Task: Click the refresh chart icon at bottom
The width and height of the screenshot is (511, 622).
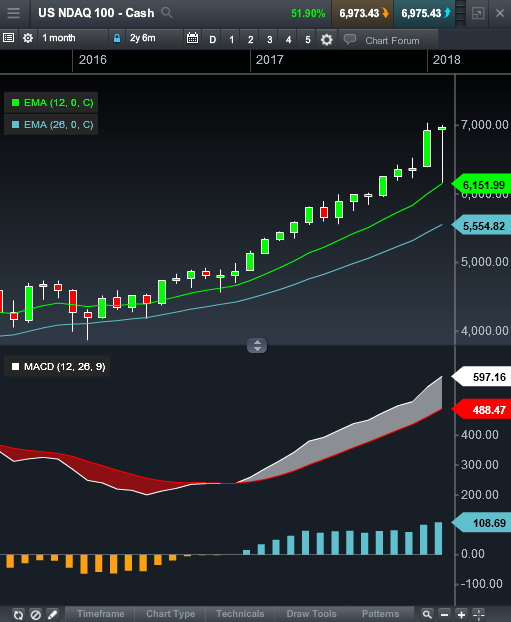Action: pyautogui.click(x=18, y=614)
